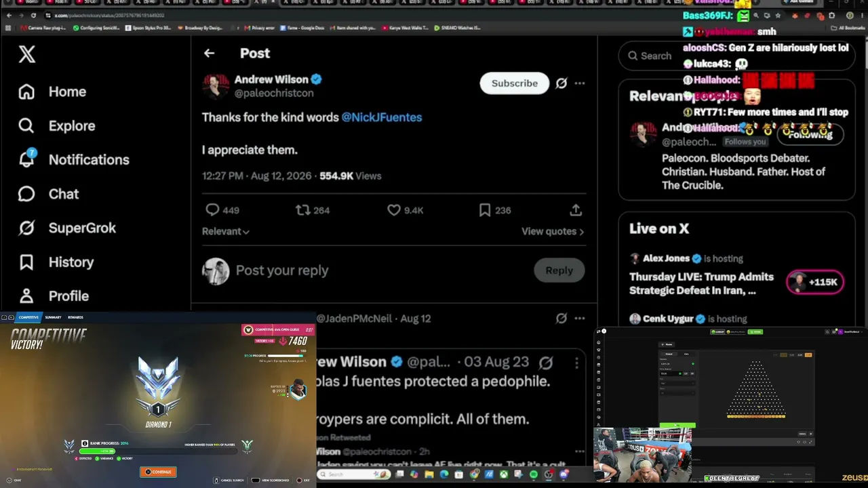Open the Alex Jones live broadcast title
868x488 pixels.
[702, 283]
